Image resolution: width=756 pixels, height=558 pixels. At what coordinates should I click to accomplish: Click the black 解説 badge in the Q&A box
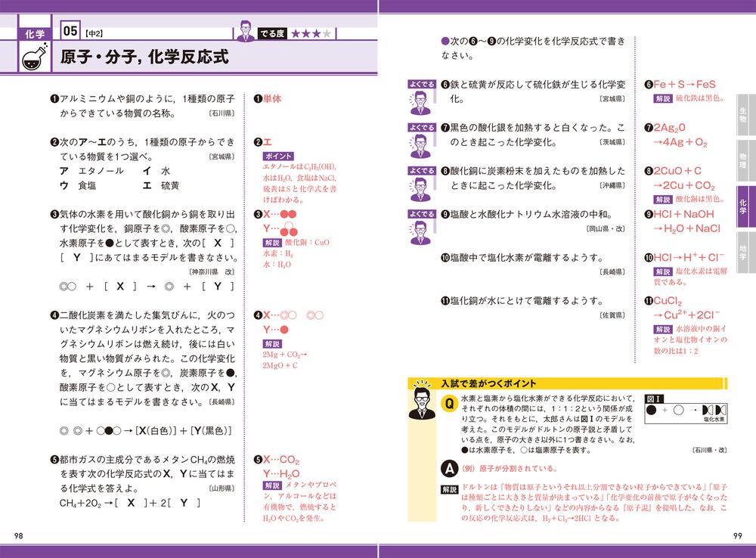click(449, 489)
